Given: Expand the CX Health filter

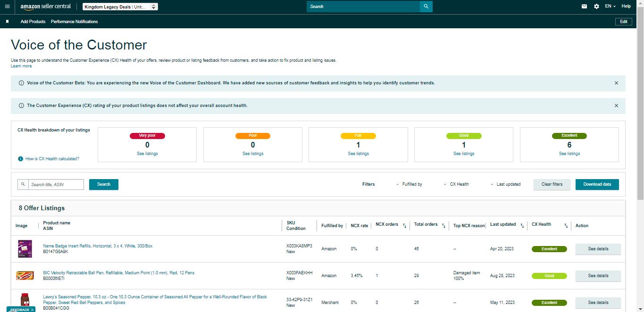Looking at the screenshot, I should tap(456, 184).
